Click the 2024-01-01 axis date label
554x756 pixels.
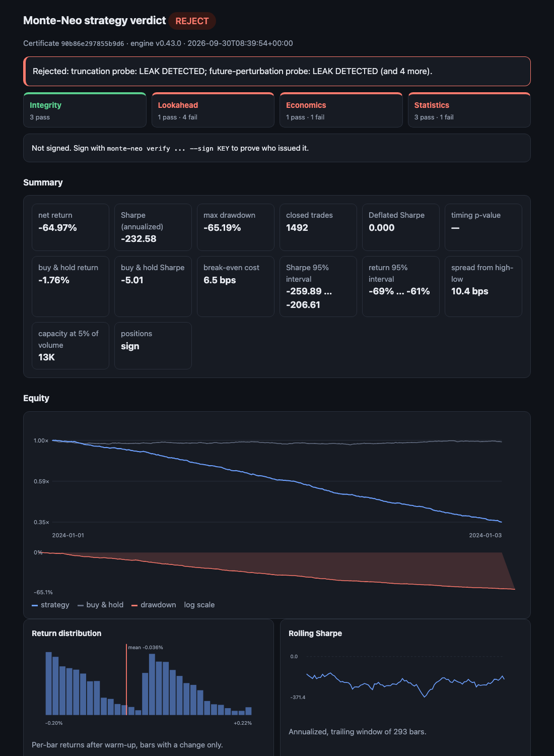click(68, 535)
